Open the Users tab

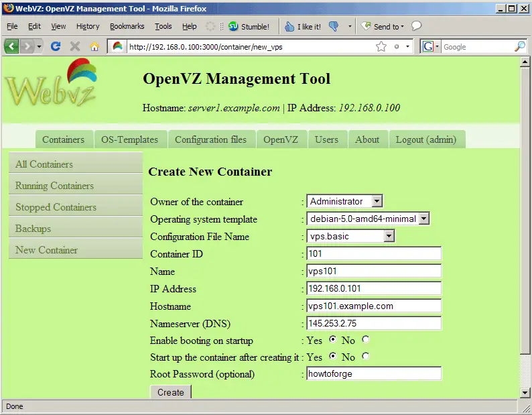pos(327,139)
